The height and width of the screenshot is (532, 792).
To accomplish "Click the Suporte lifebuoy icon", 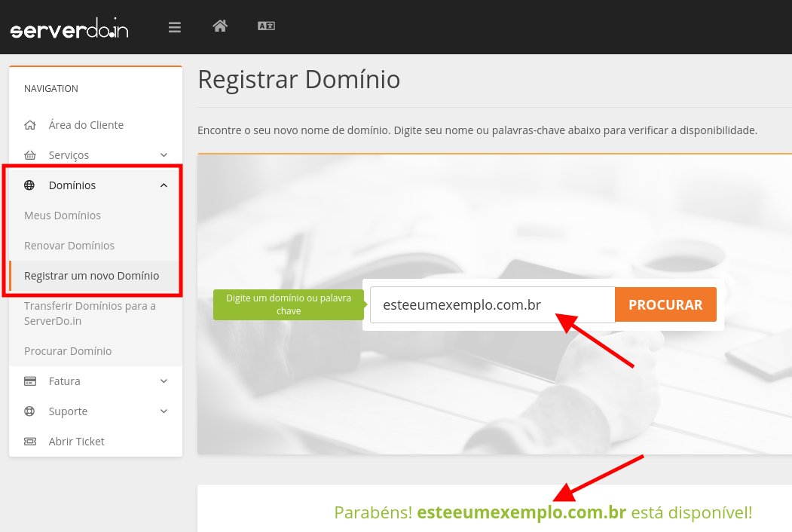I will (30, 411).
